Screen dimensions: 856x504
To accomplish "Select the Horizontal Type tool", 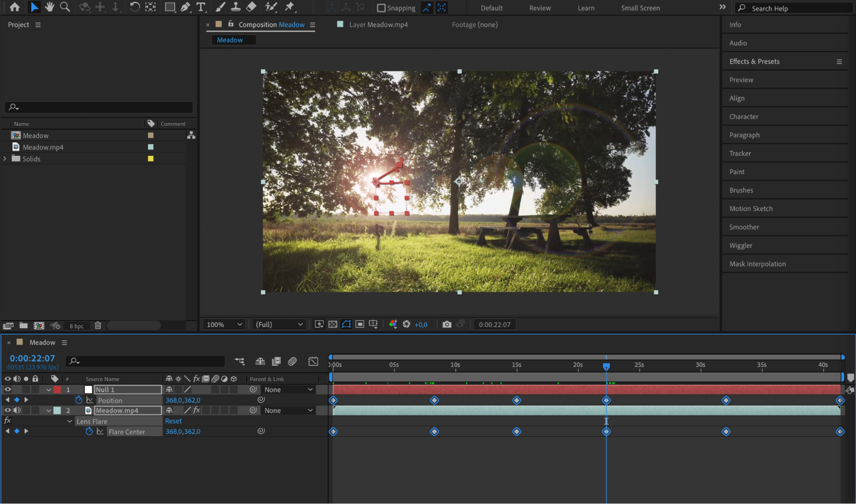I will 200,7.
